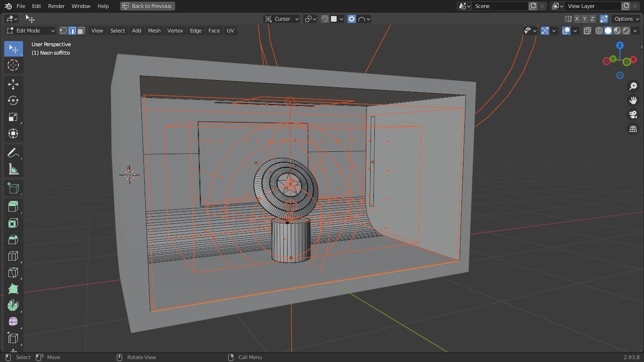Screen dimensions: 644x362
Task: Activate the Add Cube tool
Action: 13,189
